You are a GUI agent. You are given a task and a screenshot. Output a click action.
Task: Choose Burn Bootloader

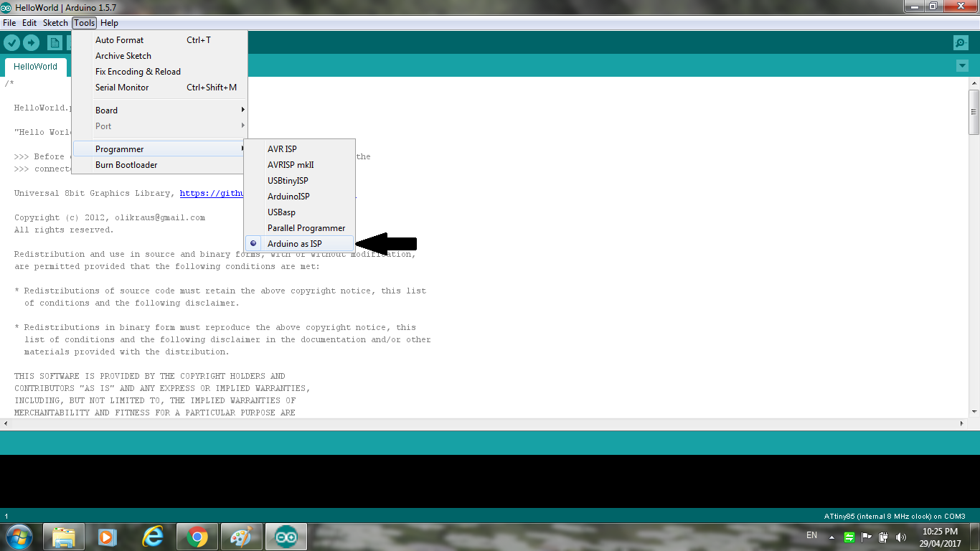(159, 165)
